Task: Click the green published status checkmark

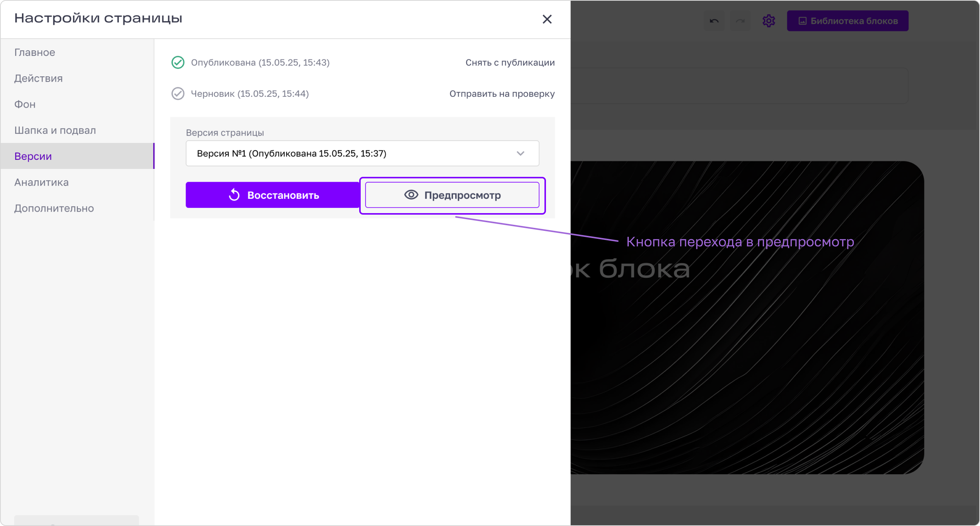Action: coord(178,62)
